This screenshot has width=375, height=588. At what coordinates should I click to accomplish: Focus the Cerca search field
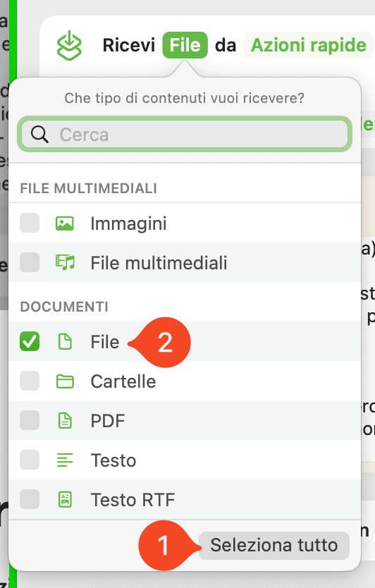coord(185,134)
